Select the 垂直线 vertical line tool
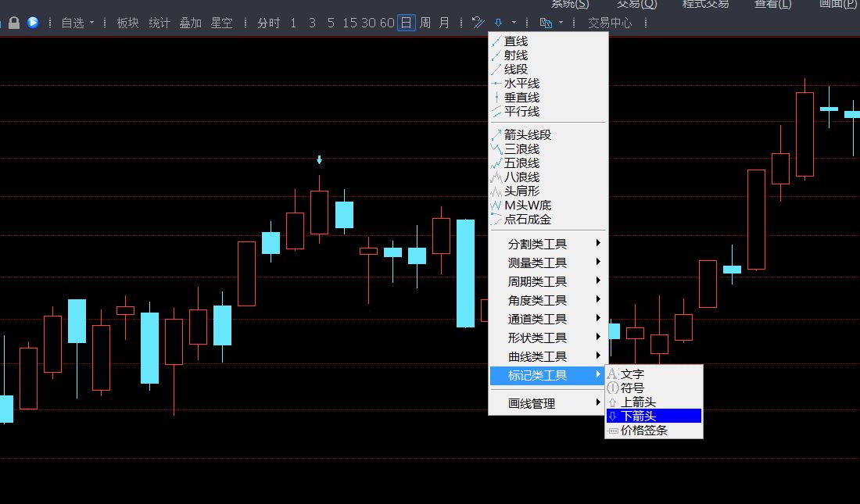 521,97
